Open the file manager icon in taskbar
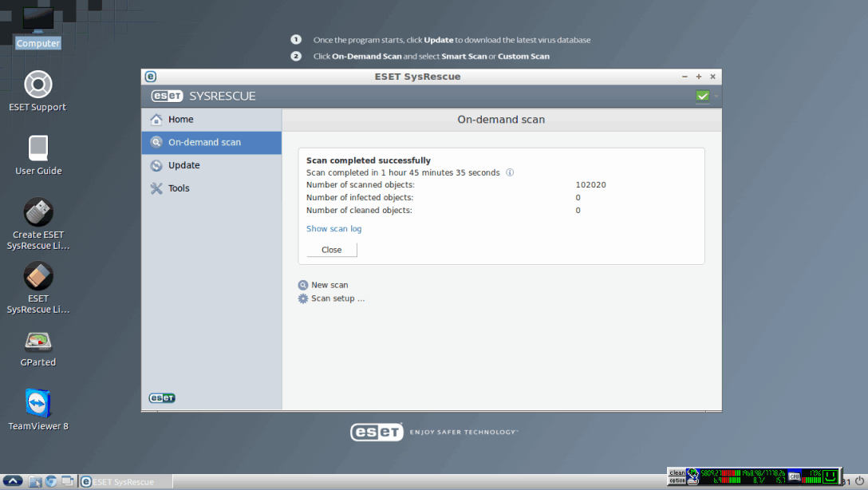This screenshot has height=490, width=868. [x=35, y=481]
